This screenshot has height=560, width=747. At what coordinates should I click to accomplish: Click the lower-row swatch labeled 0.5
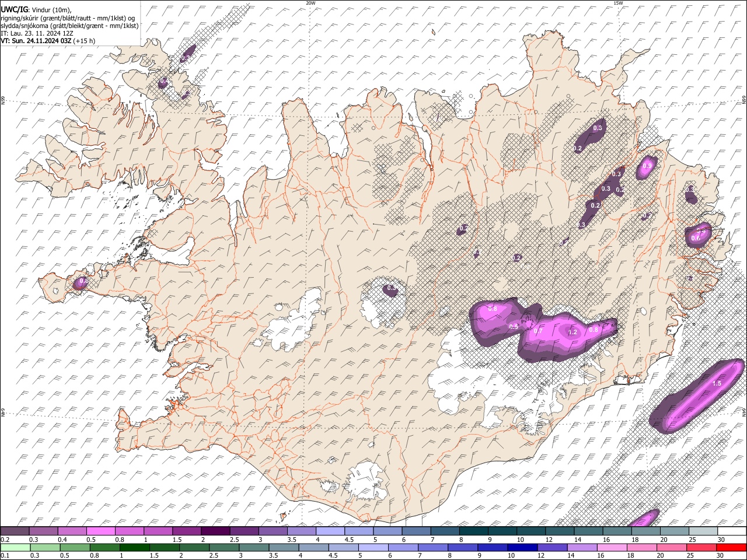[75, 547]
